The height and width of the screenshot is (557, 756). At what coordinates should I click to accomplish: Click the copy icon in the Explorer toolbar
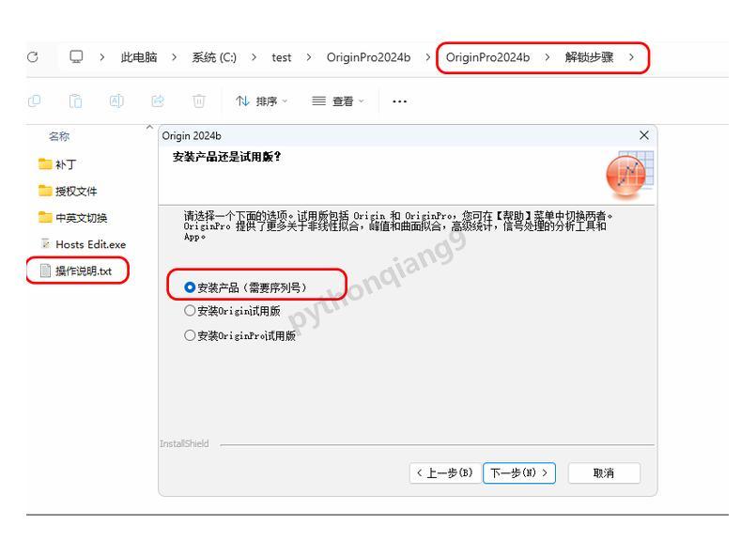[34, 101]
